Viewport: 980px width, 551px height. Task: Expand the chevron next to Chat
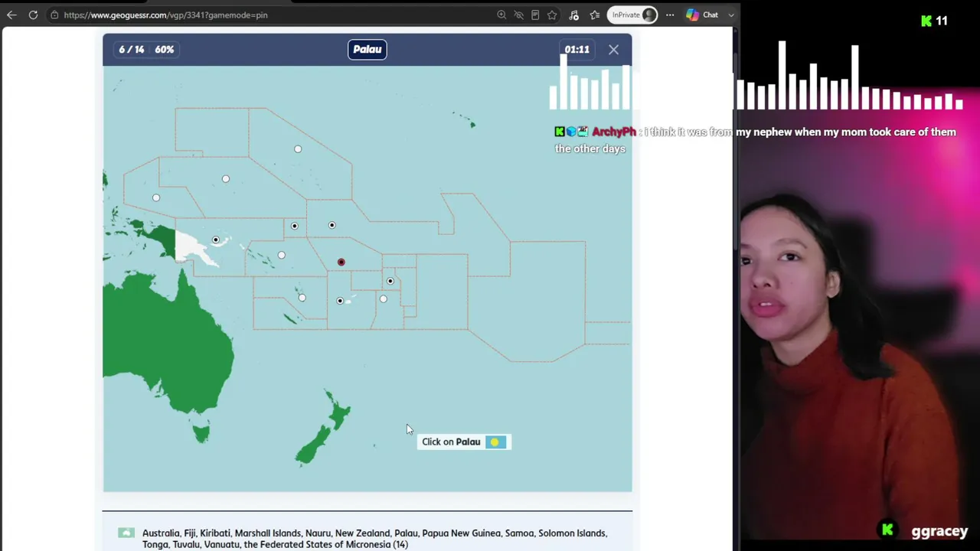point(731,15)
